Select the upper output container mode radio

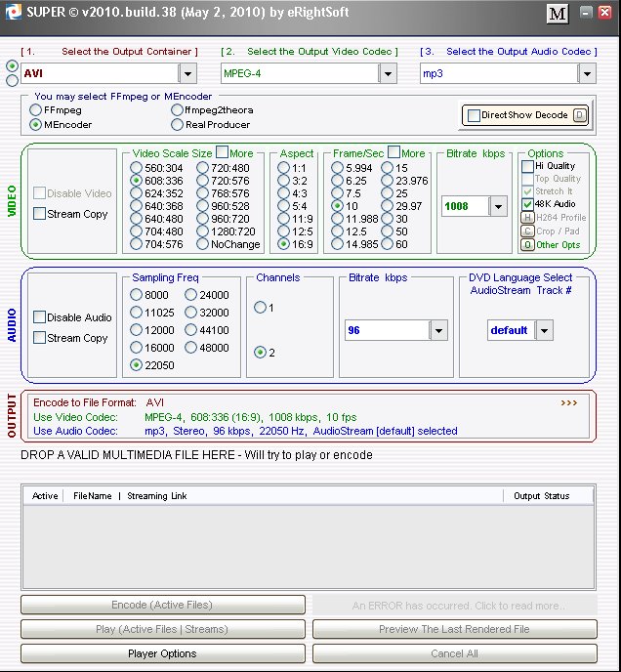click(x=12, y=66)
